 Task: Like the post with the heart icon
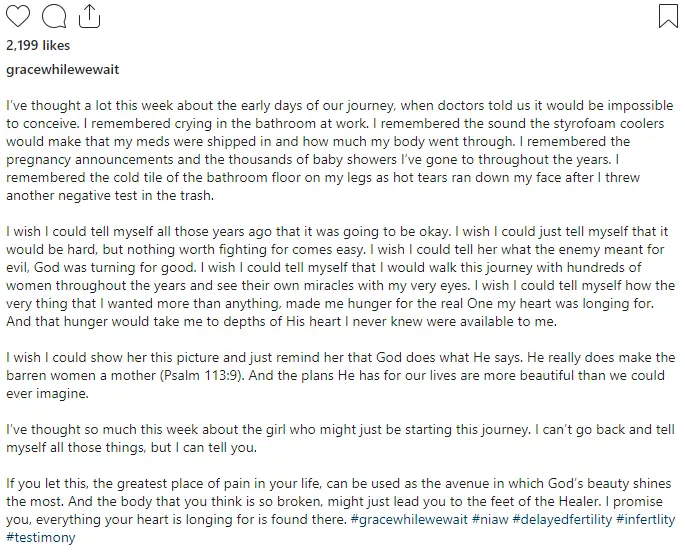(18, 16)
